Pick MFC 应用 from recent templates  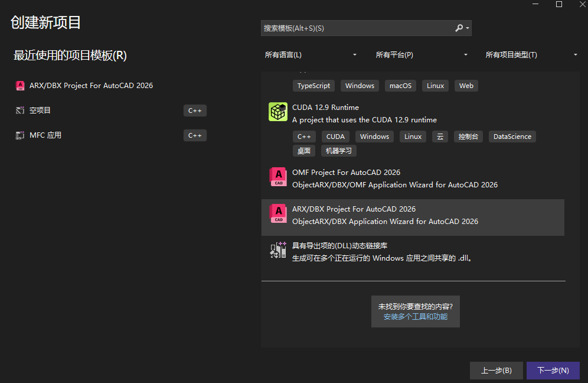(45, 135)
